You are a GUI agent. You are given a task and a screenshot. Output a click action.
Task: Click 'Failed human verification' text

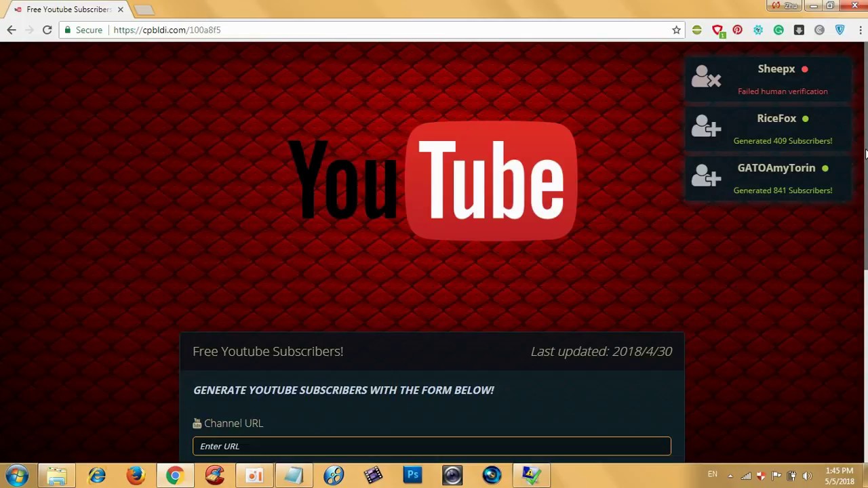tap(783, 91)
